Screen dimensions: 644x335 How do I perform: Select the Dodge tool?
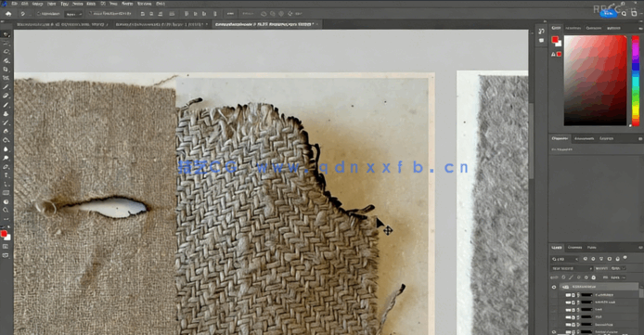pyautogui.click(x=6, y=158)
